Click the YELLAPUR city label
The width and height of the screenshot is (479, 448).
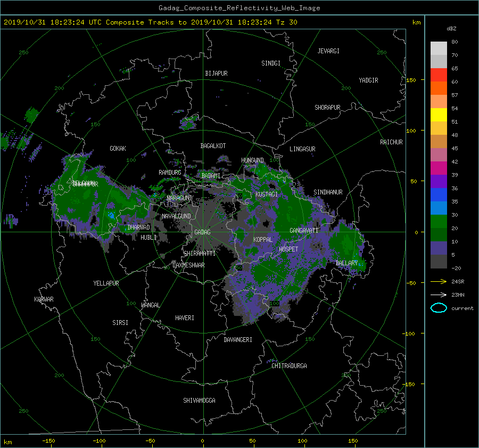click(x=106, y=283)
